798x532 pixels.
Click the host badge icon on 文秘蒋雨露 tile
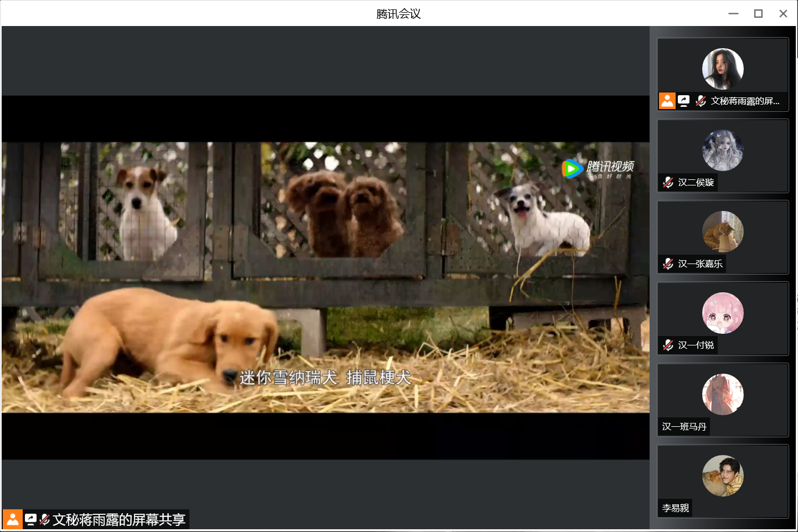pyautogui.click(x=667, y=101)
